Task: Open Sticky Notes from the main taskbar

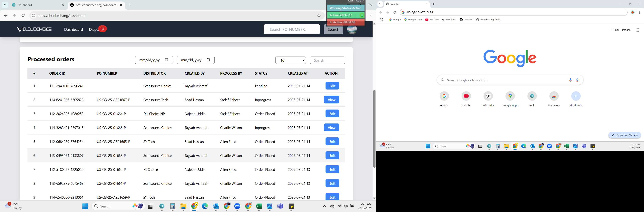Action: click(x=291, y=206)
